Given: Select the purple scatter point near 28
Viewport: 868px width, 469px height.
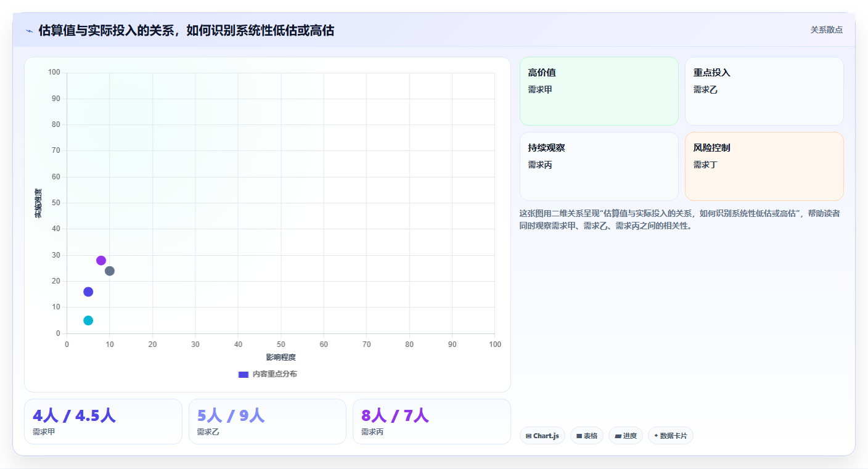Looking at the screenshot, I should 101,261.
